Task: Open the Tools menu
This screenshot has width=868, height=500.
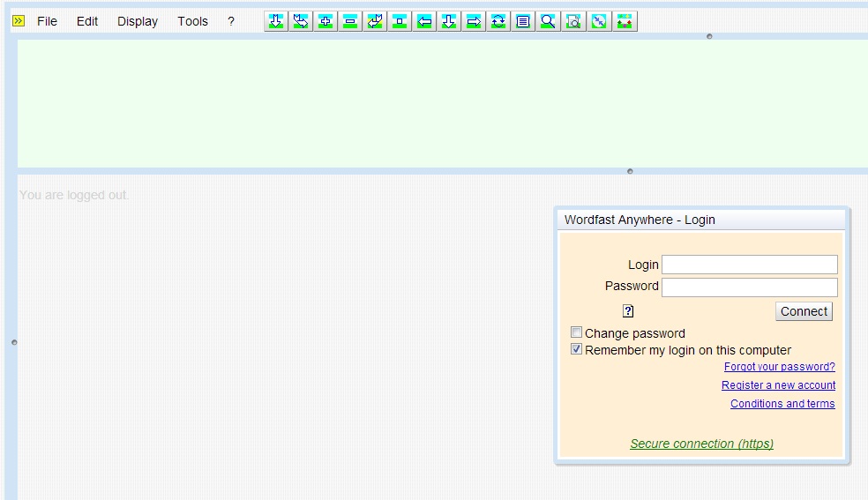Action: 192,21
